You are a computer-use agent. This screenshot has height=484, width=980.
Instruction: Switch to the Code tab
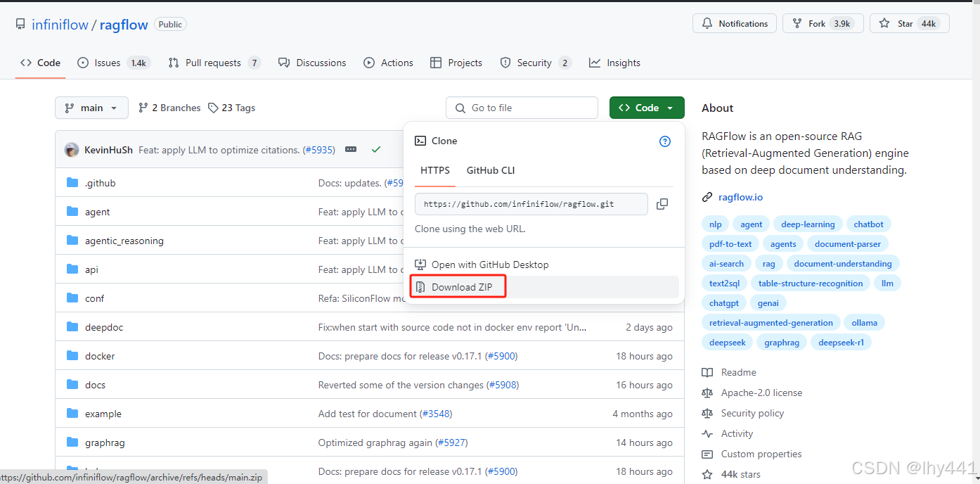(41, 63)
